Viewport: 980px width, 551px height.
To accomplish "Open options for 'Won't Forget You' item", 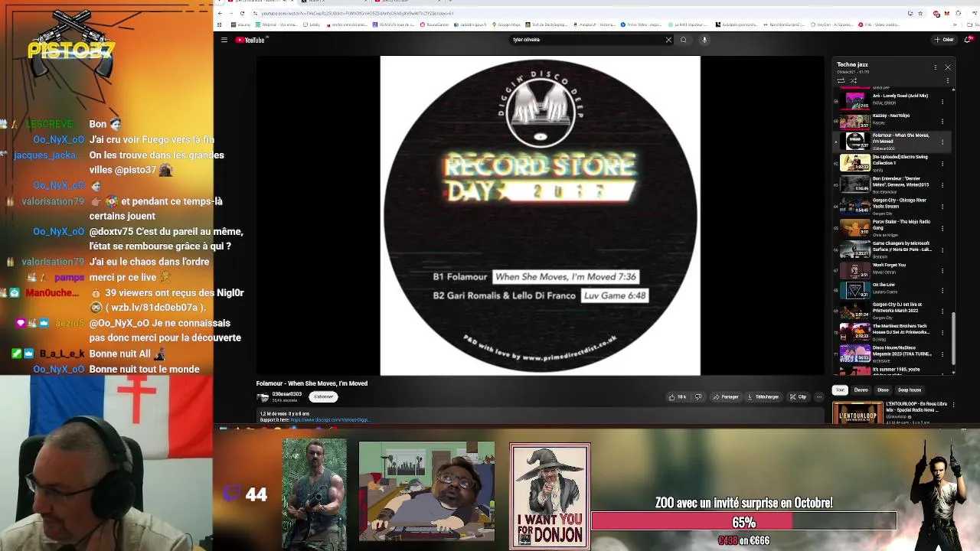I will tap(942, 269).
